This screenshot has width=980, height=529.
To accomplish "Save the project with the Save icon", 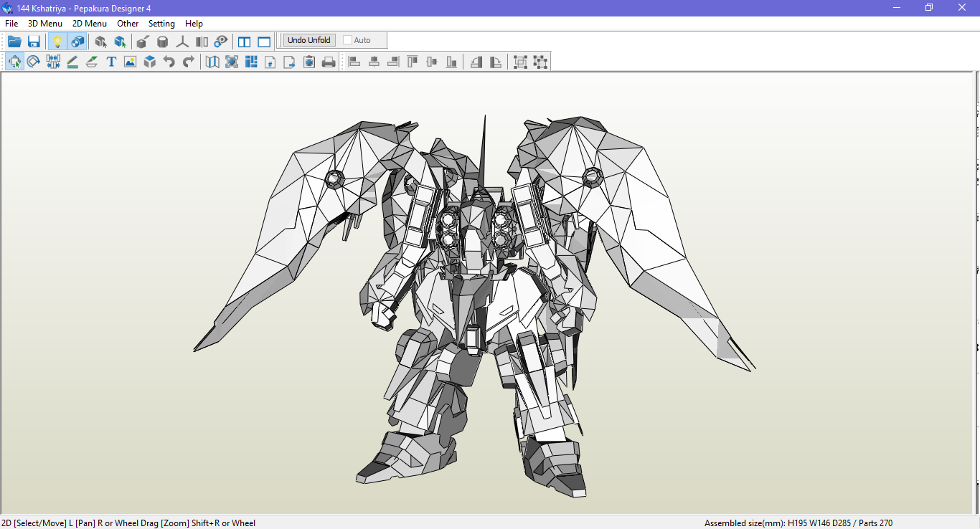I will (34, 41).
